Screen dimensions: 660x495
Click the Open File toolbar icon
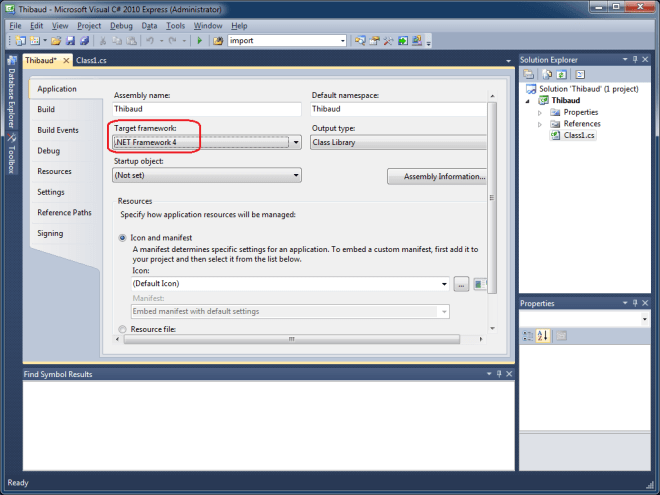tap(56, 41)
